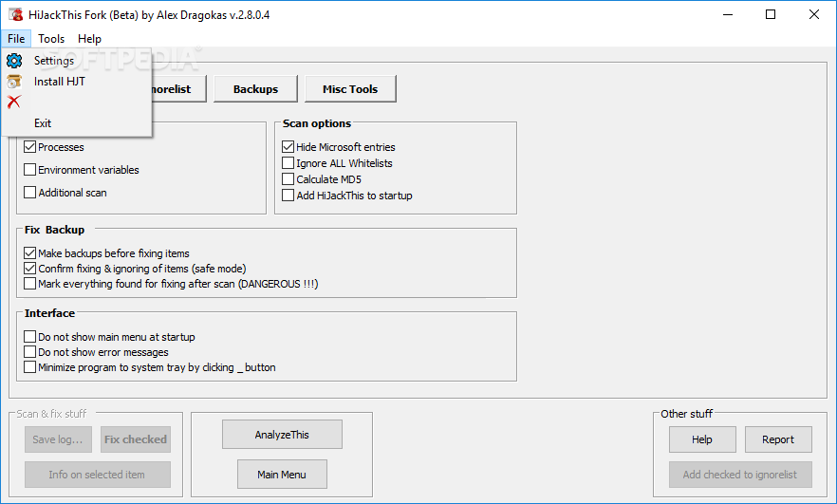Toggle Make backups before fixing items
This screenshot has width=837, height=504.
click(x=30, y=253)
